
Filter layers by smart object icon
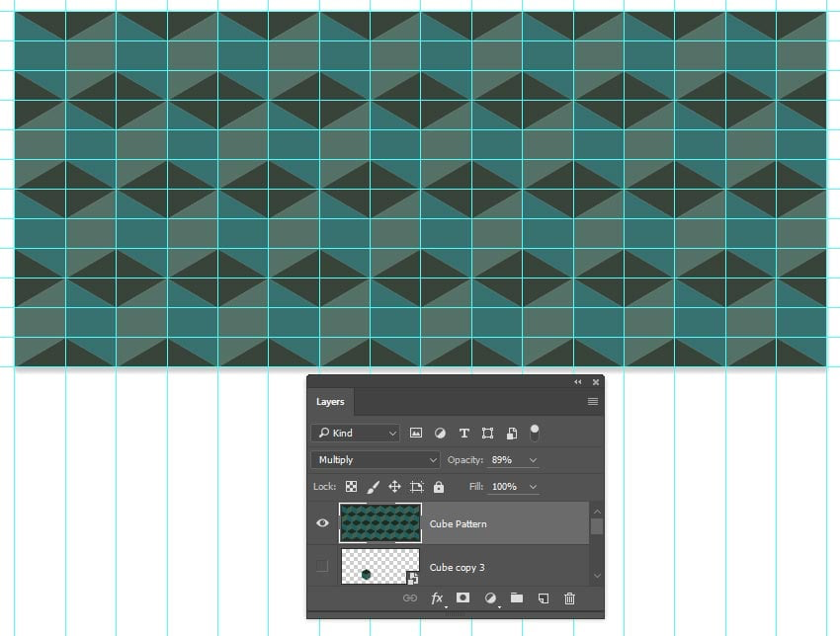pyautogui.click(x=512, y=434)
